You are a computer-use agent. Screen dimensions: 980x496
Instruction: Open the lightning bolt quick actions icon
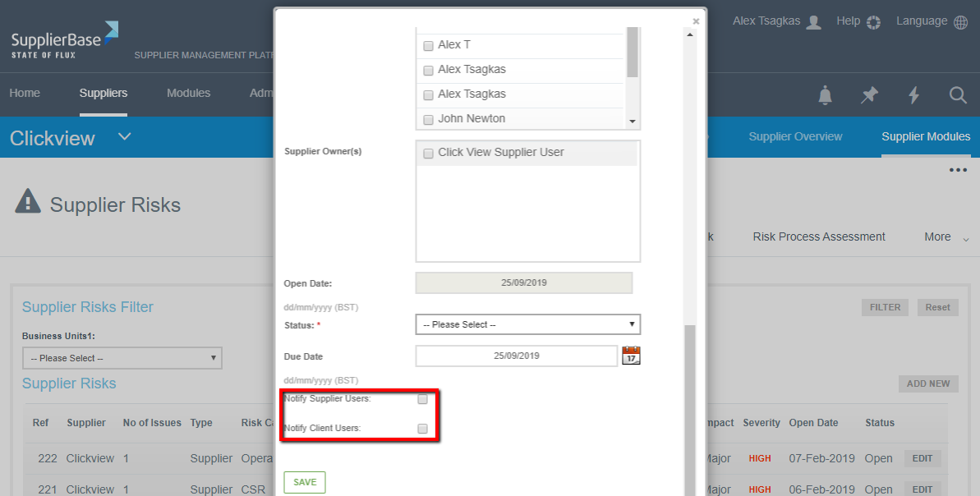click(x=913, y=95)
